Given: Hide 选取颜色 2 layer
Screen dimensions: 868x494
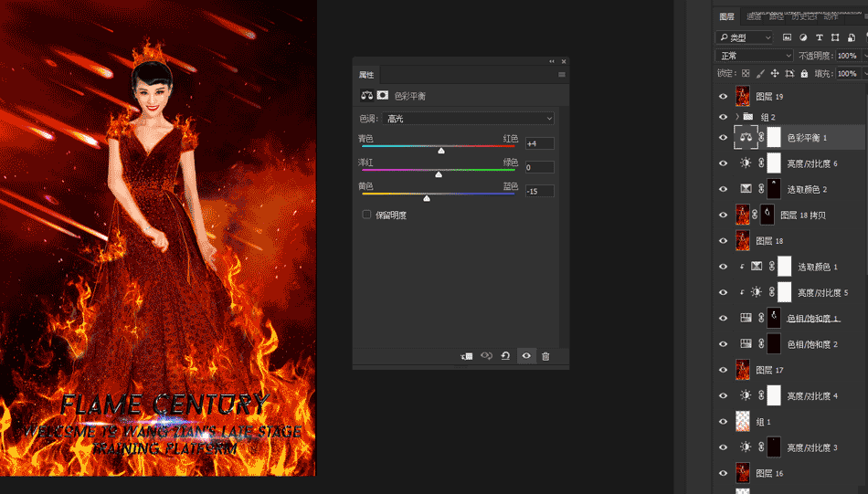Looking at the screenshot, I should 723,189.
